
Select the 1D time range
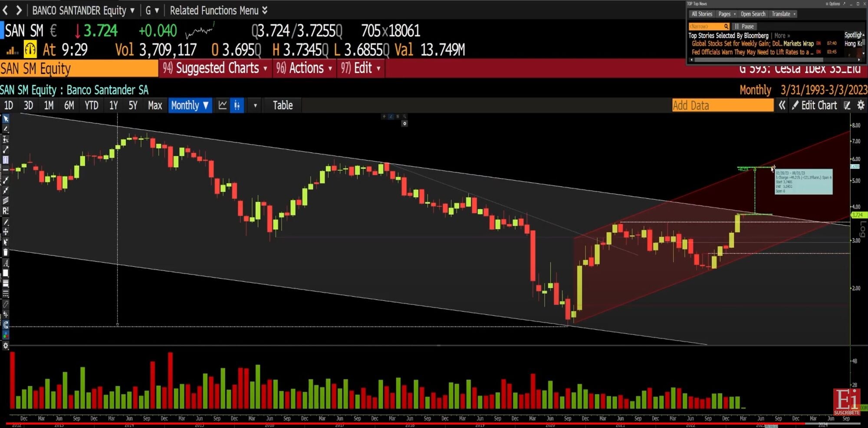[x=8, y=105]
